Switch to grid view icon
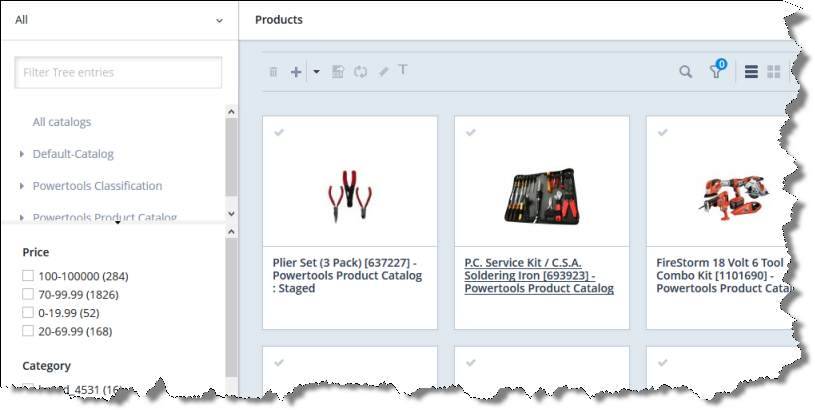Image resolution: width=815 pixels, height=410 pixels. coord(774,72)
